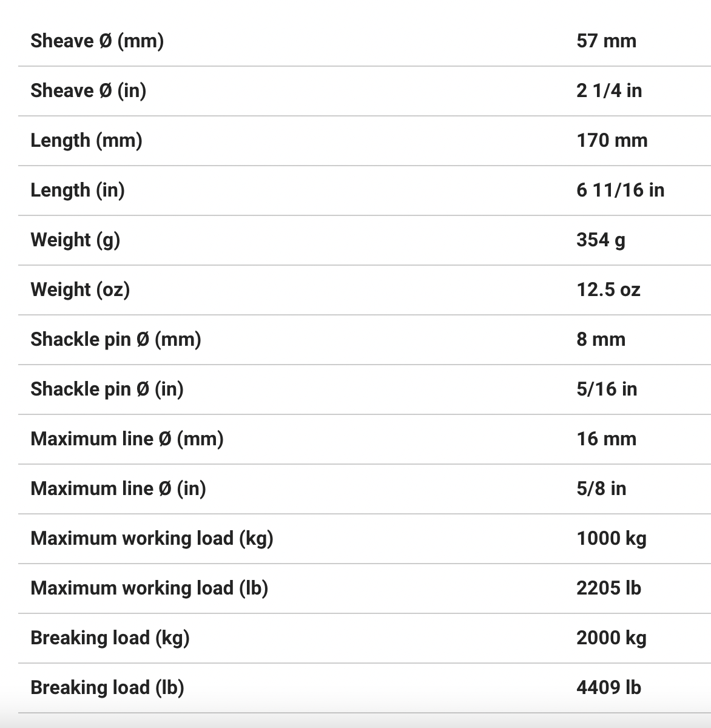The image size is (711, 728).
Task: Click the 2 1/4 in value
Action: click(609, 91)
